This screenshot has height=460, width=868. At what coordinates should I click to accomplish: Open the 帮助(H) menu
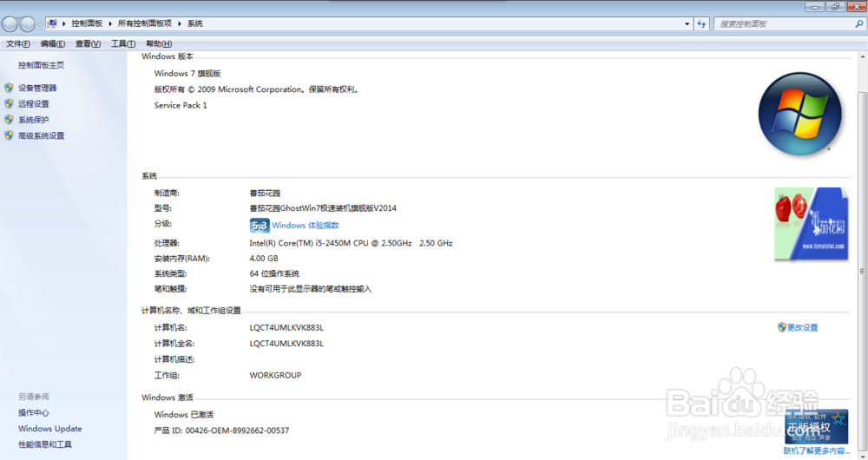(159, 43)
